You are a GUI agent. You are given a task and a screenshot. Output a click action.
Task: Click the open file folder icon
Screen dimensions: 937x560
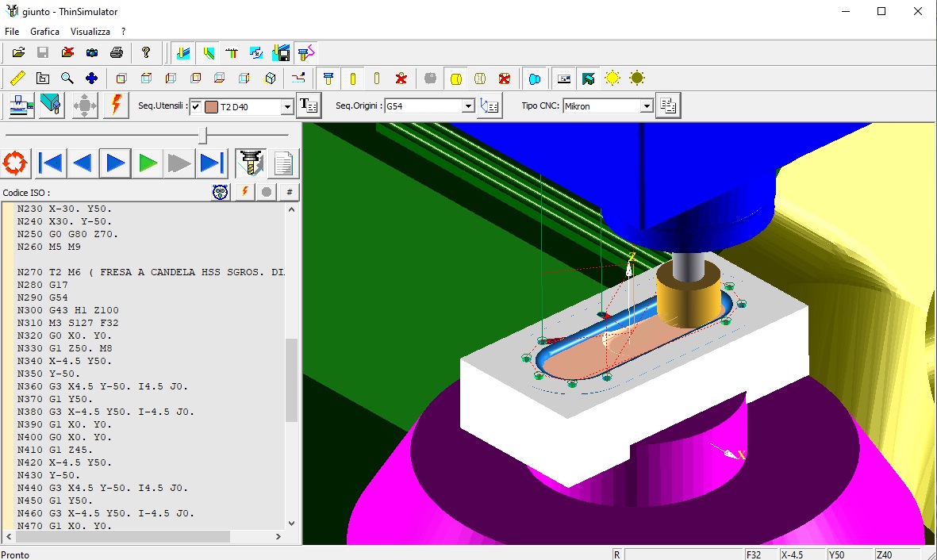[18, 53]
